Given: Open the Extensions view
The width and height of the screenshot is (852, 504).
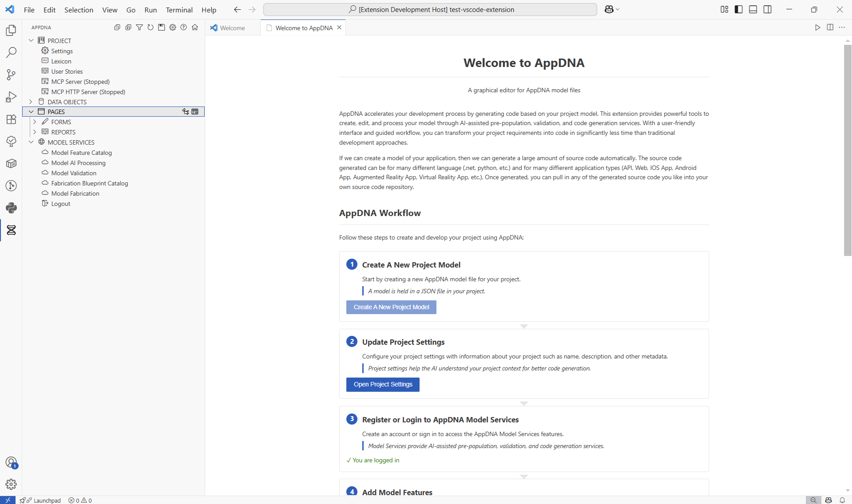Looking at the screenshot, I should point(11,119).
